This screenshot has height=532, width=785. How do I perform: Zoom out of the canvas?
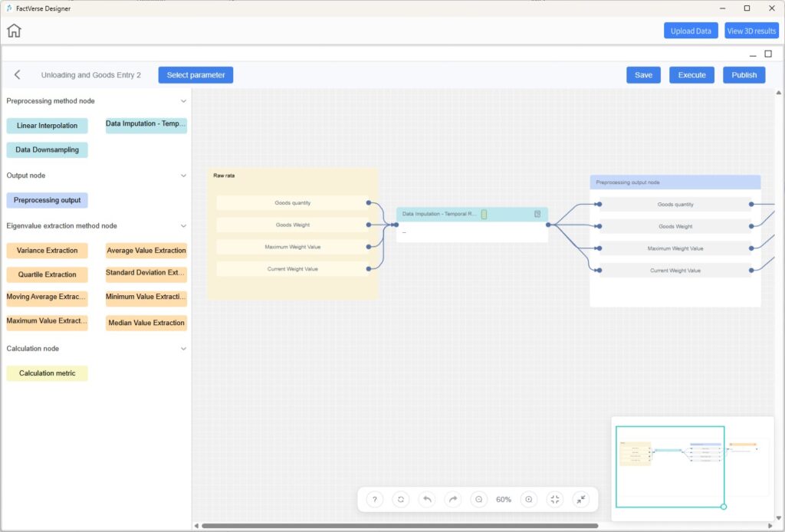click(x=479, y=499)
